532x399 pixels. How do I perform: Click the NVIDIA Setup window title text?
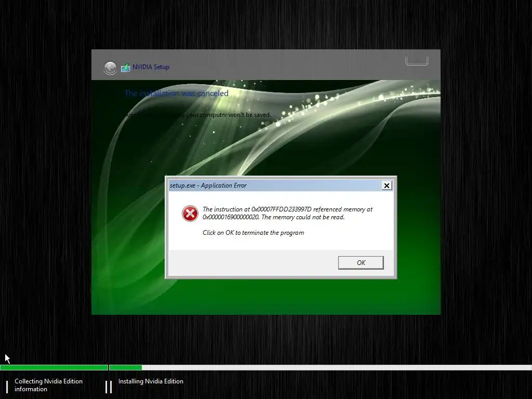pos(151,67)
